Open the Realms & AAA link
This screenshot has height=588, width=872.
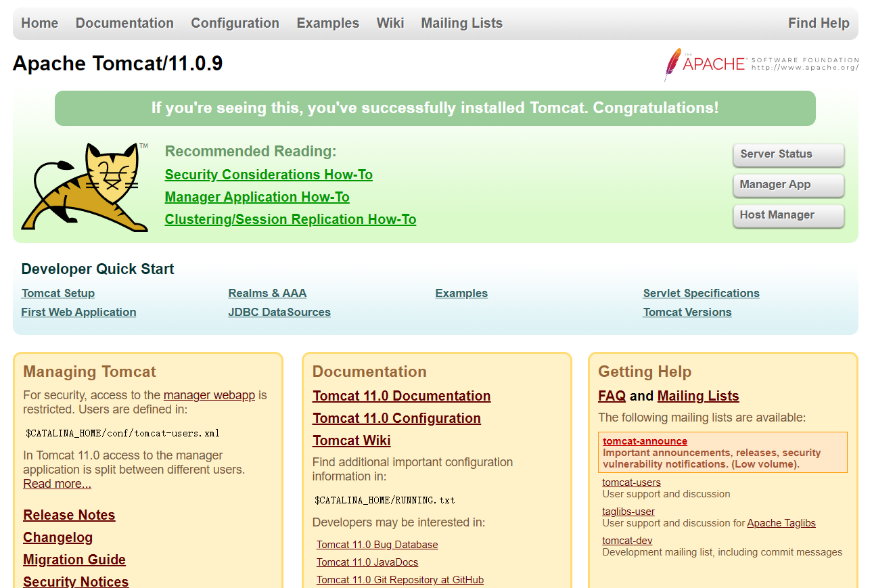coord(267,293)
